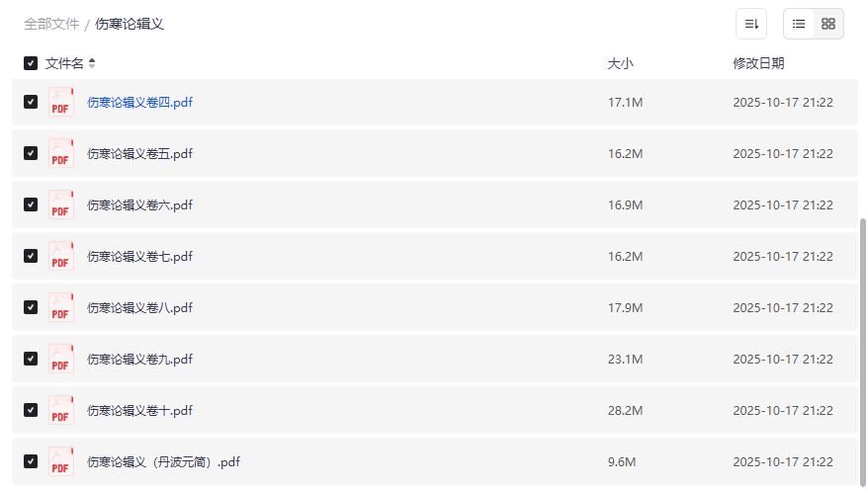Click the sort order icon button
Image resolution: width=868 pixels, height=489 pixels.
(751, 24)
